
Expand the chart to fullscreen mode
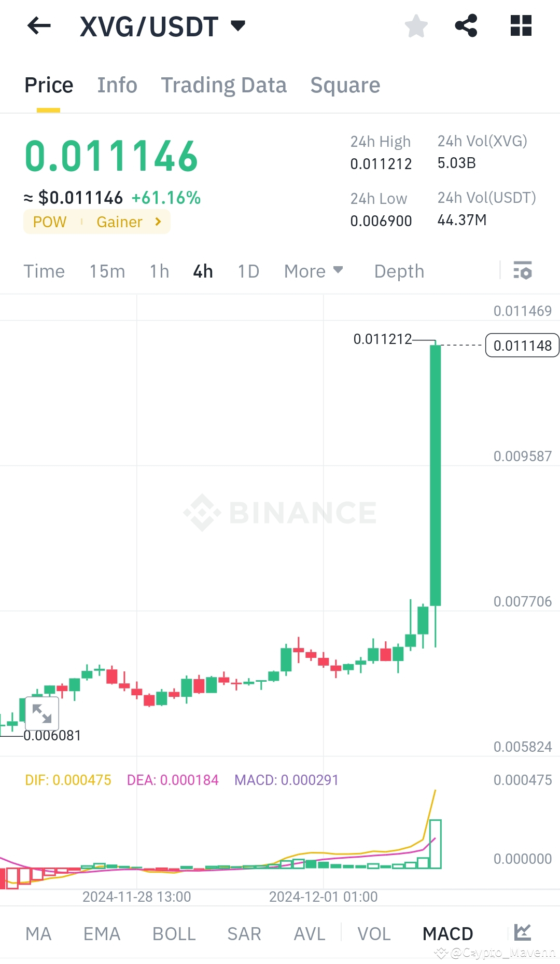click(x=43, y=713)
